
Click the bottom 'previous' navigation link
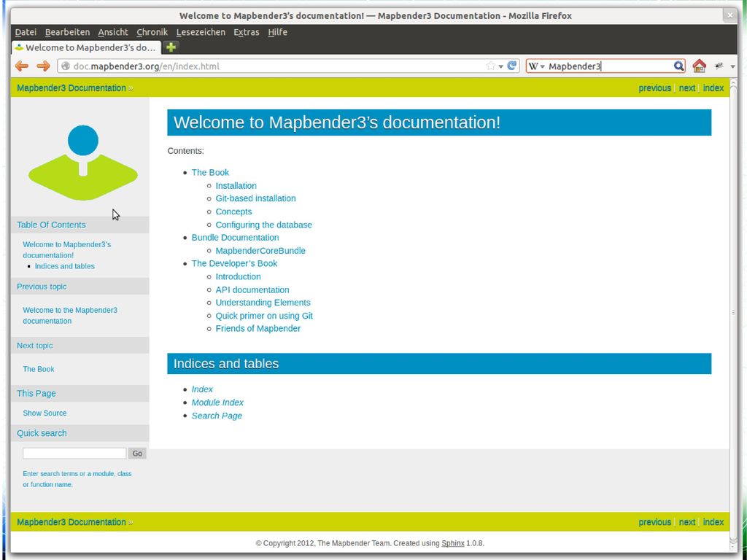pyautogui.click(x=654, y=522)
